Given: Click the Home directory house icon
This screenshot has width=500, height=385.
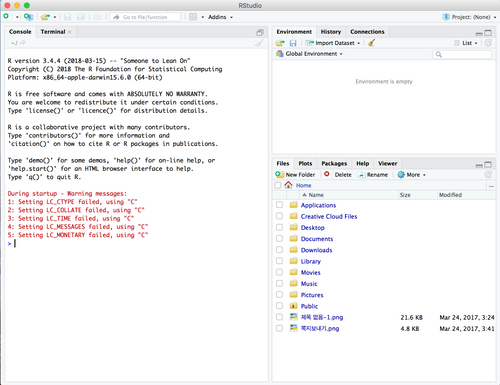Looking at the screenshot, I should point(288,185).
